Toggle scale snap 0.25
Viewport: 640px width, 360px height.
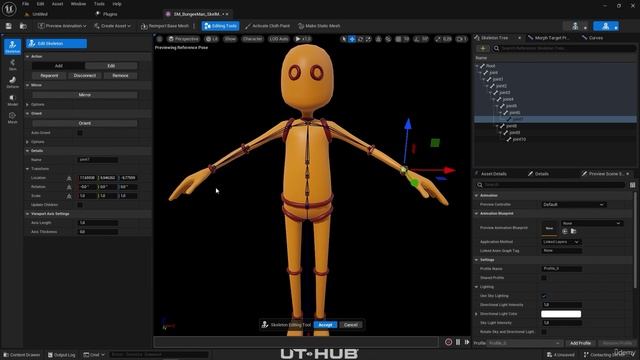click(443, 39)
